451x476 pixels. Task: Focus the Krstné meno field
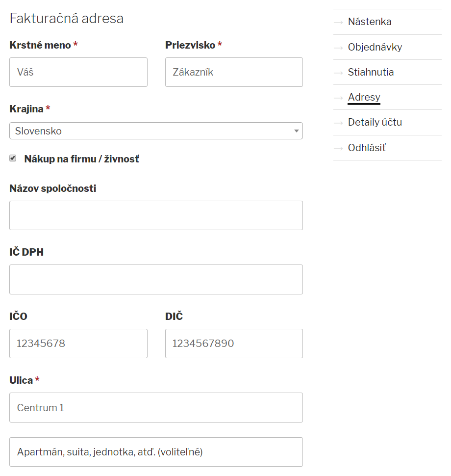[x=78, y=72]
